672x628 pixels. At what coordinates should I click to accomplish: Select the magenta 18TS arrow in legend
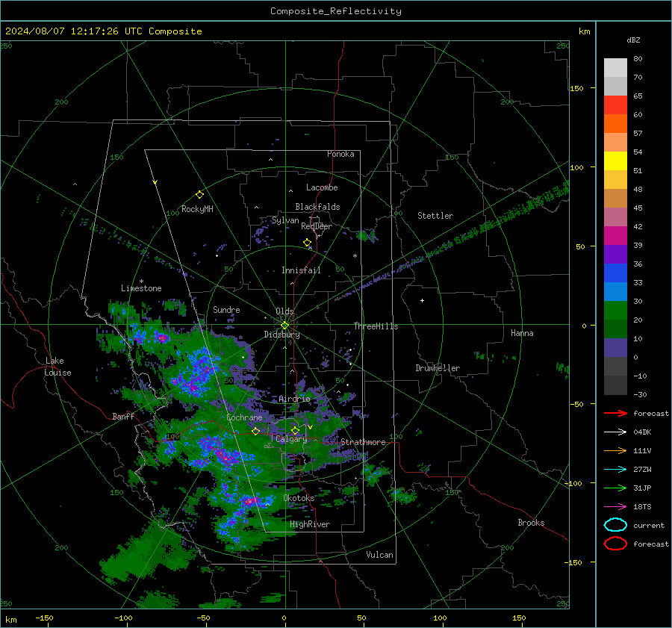(x=615, y=507)
